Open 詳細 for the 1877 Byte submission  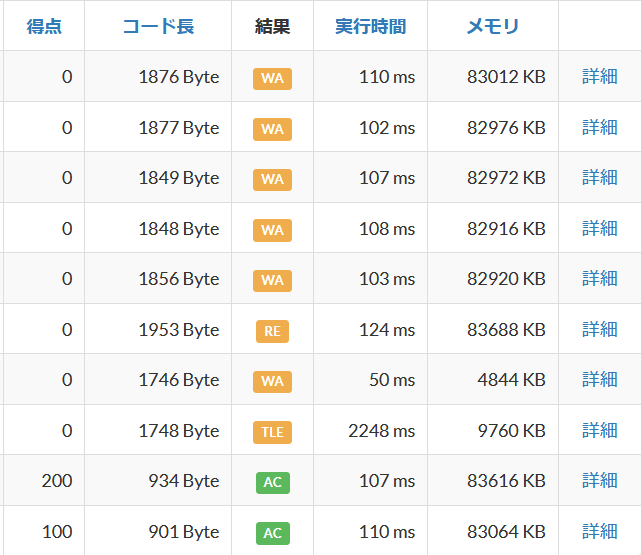[x=600, y=127]
